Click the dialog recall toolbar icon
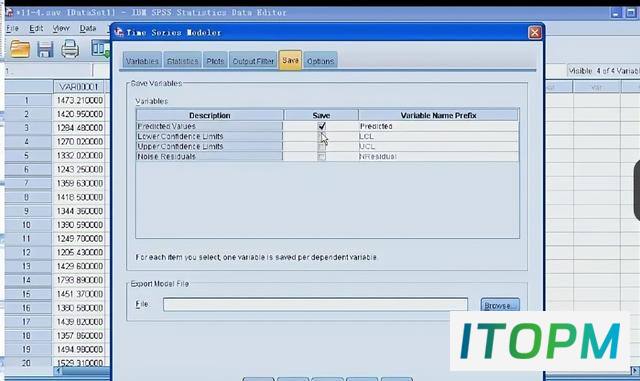This screenshot has width=640, height=381. (100, 49)
